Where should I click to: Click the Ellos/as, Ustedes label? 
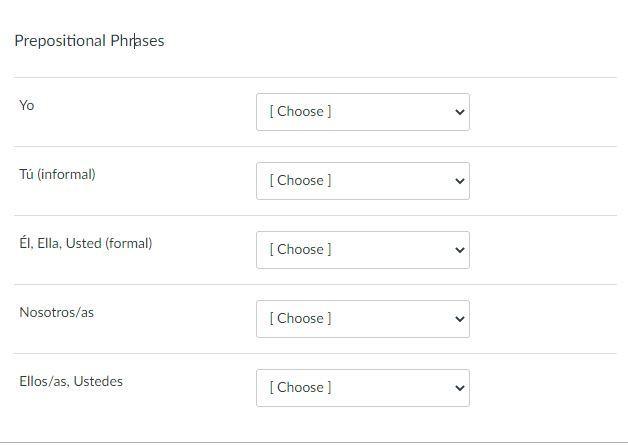tap(71, 381)
